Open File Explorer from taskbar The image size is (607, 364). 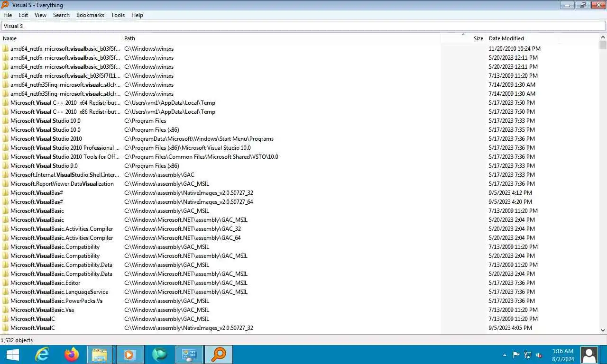coord(100,354)
